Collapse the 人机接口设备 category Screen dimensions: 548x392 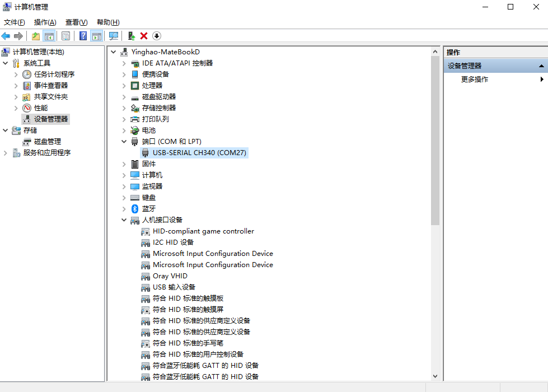(124, 220)
